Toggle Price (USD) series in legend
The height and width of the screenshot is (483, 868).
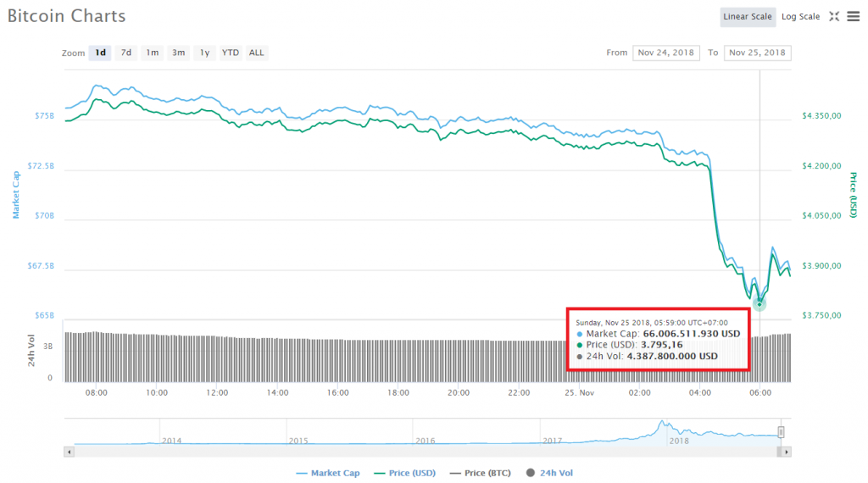pos(404,473)
